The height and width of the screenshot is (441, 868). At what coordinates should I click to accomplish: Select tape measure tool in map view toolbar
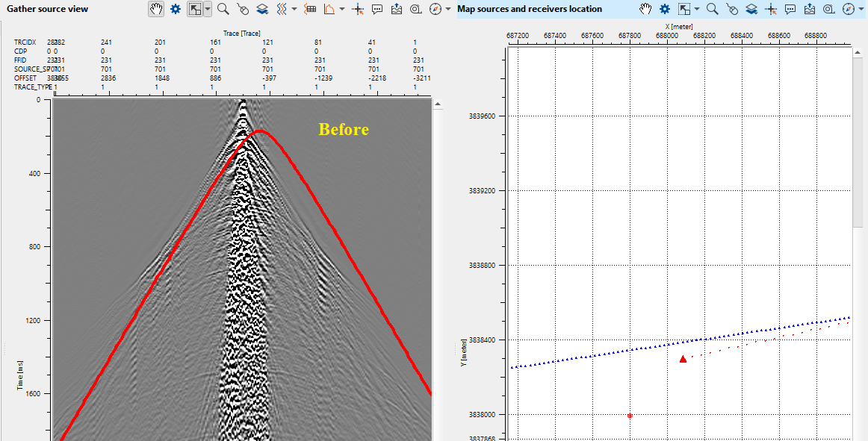829,9
